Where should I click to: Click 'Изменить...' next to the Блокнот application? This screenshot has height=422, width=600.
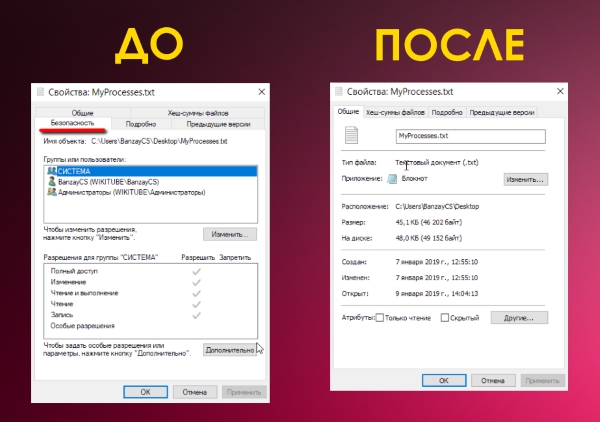coord(524,180)
